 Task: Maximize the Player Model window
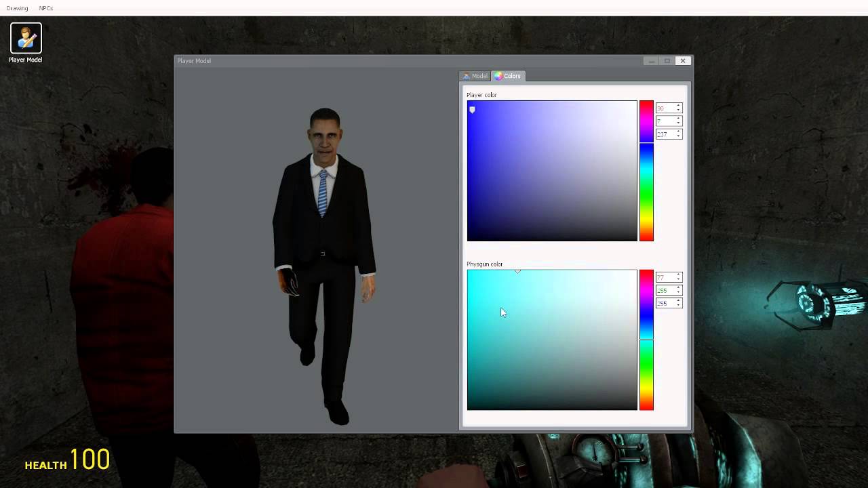tap(667, 61)
